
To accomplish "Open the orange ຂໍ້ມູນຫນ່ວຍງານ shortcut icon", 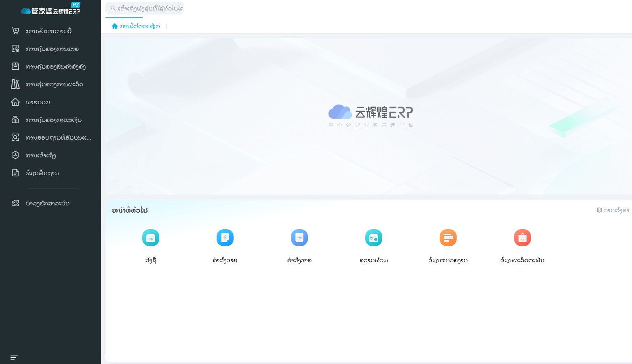I will coord(448,238).
